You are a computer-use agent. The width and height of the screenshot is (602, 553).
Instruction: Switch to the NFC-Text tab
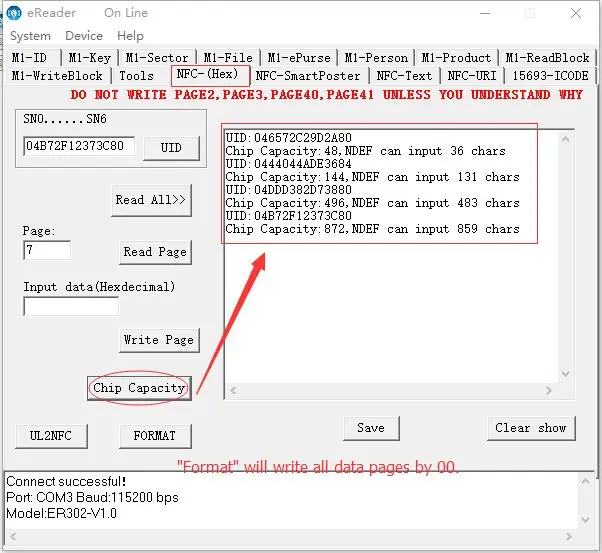pyautogui.click(x=404, y=76)
